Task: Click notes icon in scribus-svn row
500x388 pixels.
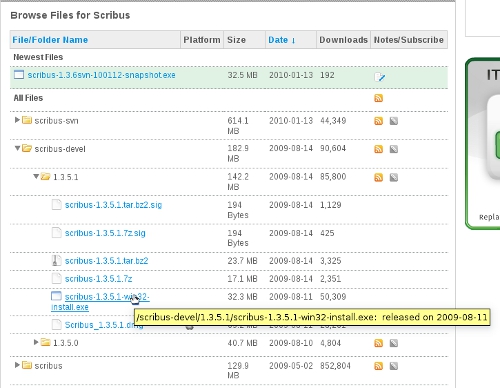Action: point(394,121)
